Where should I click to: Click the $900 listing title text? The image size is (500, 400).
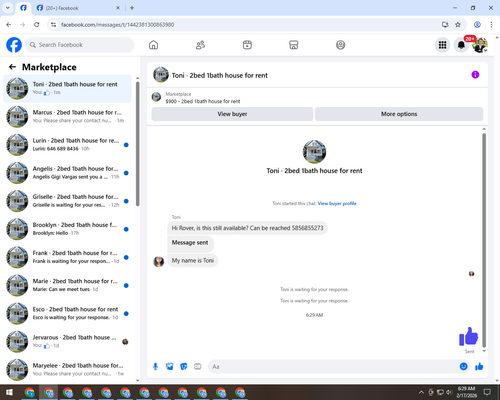click(x=203, y=101)
